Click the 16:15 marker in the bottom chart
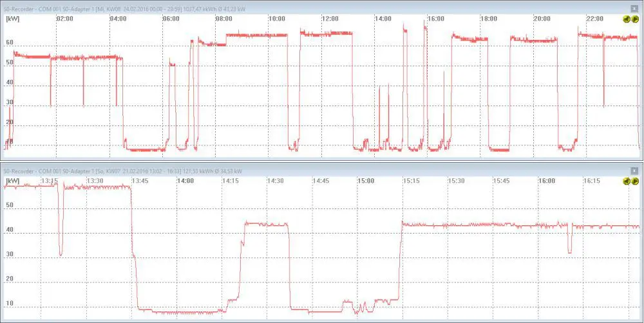This screenshot has width=644, height=323. (x=592, y=181)
